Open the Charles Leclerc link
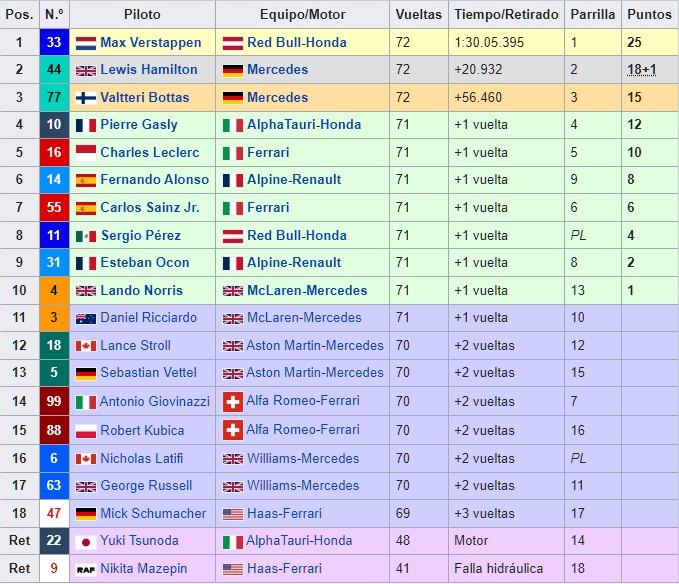 point(150,152)
